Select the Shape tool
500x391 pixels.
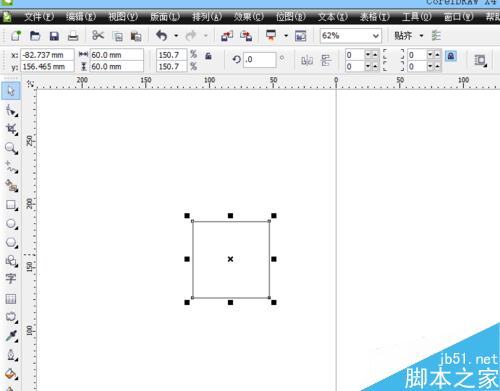pos(11,110)
